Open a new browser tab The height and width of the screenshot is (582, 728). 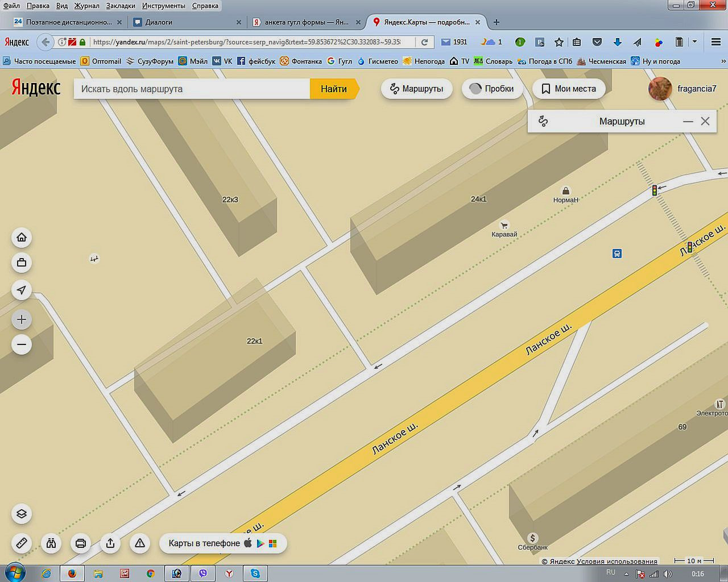[497, 22]
